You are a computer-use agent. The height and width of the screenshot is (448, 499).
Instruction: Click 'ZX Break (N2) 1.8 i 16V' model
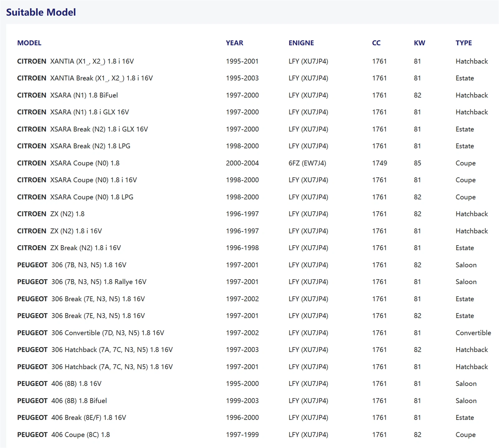pyautogui.click(x=85, y=248)
